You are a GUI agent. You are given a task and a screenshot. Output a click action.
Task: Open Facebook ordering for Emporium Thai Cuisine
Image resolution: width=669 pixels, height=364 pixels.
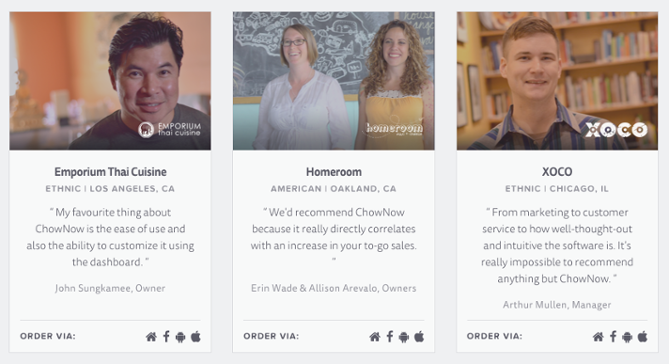coord(166,337)
